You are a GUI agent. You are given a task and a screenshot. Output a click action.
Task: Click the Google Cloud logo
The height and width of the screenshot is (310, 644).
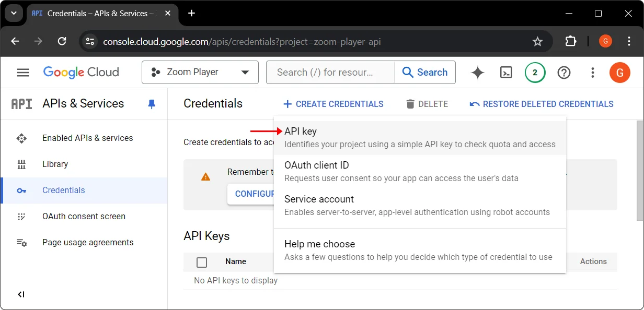pos(81,73)
